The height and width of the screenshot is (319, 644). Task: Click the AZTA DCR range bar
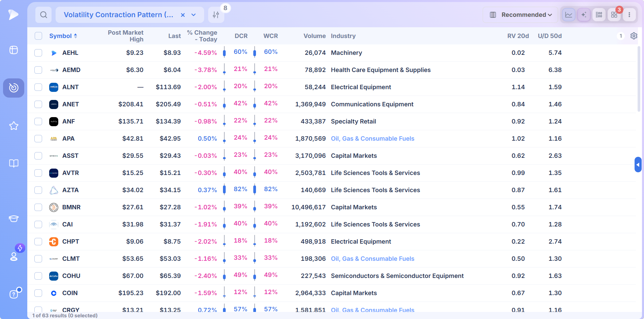(224, 190)
